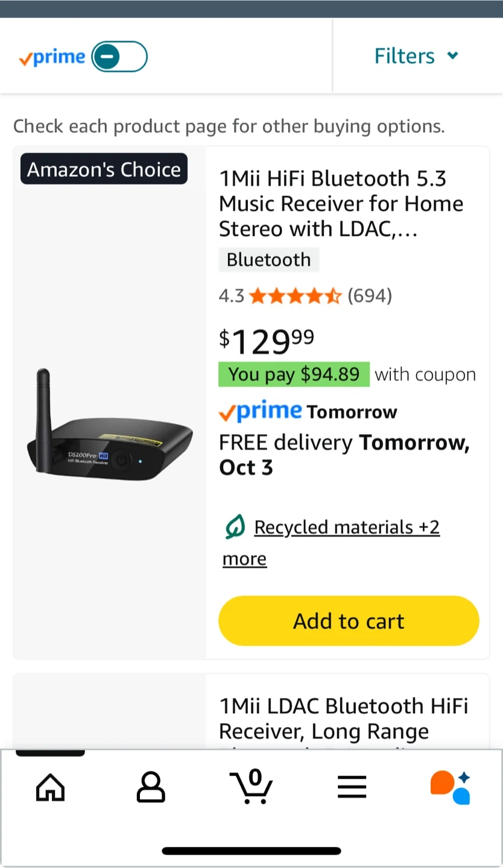Open the Rufus AI assistant icon
This screenshot has width=503, height=868.
[450, 787]
